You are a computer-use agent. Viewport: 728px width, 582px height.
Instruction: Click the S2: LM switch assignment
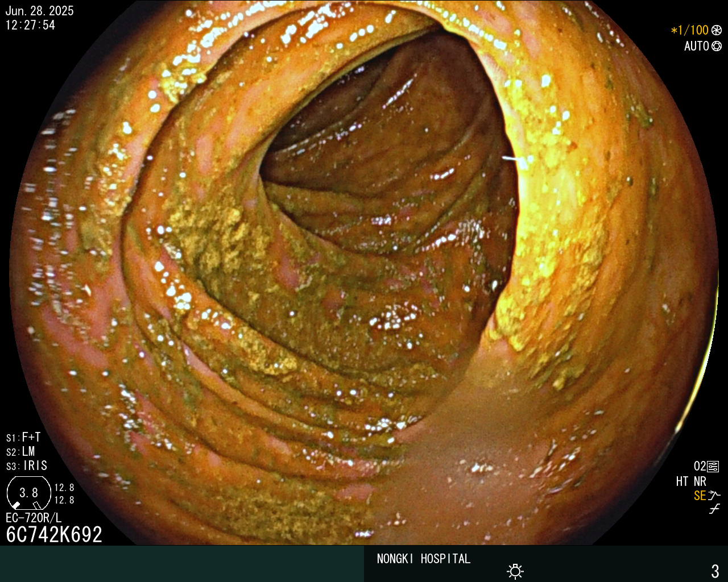(x=20, y=451)
